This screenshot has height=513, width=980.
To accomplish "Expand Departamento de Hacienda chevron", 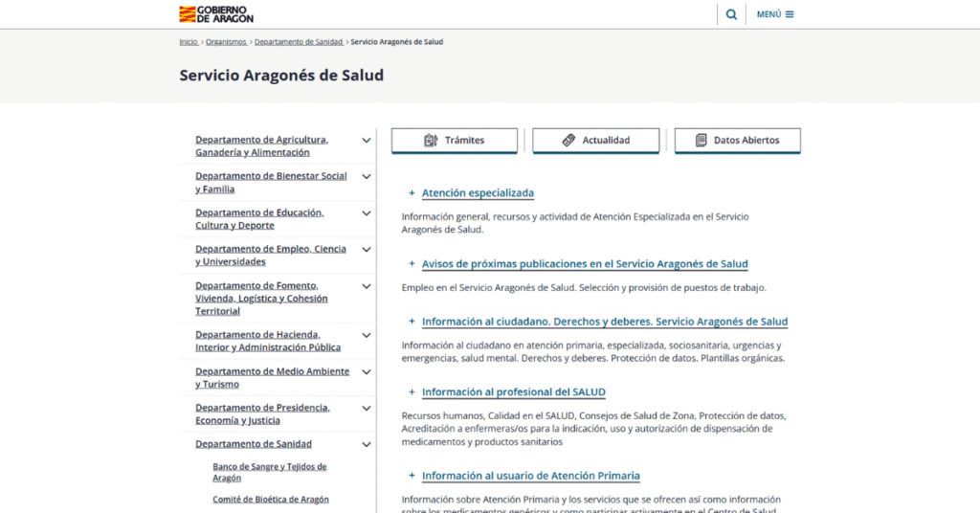I will pos(367,336).
